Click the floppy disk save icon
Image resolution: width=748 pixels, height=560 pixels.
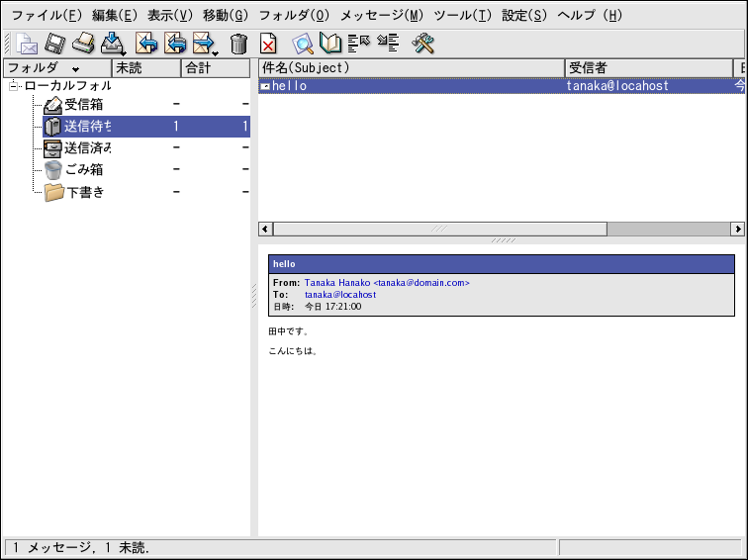55,44
